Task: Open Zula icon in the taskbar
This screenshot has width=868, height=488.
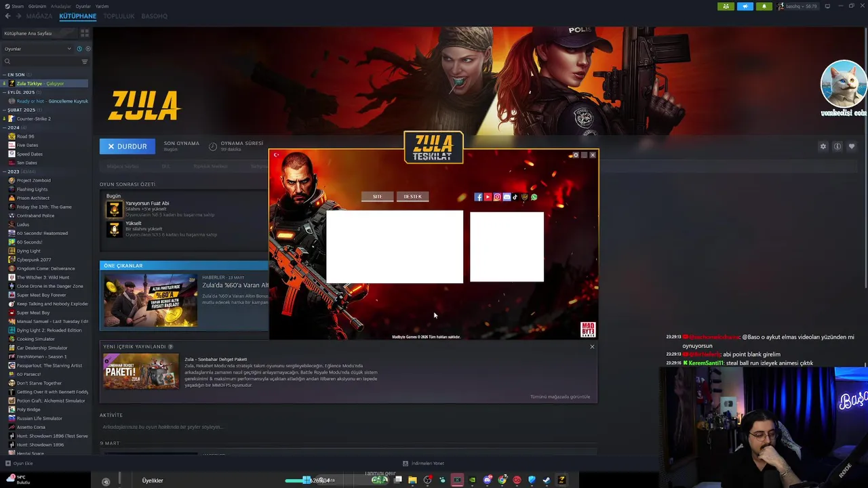Action: point(561,480)
